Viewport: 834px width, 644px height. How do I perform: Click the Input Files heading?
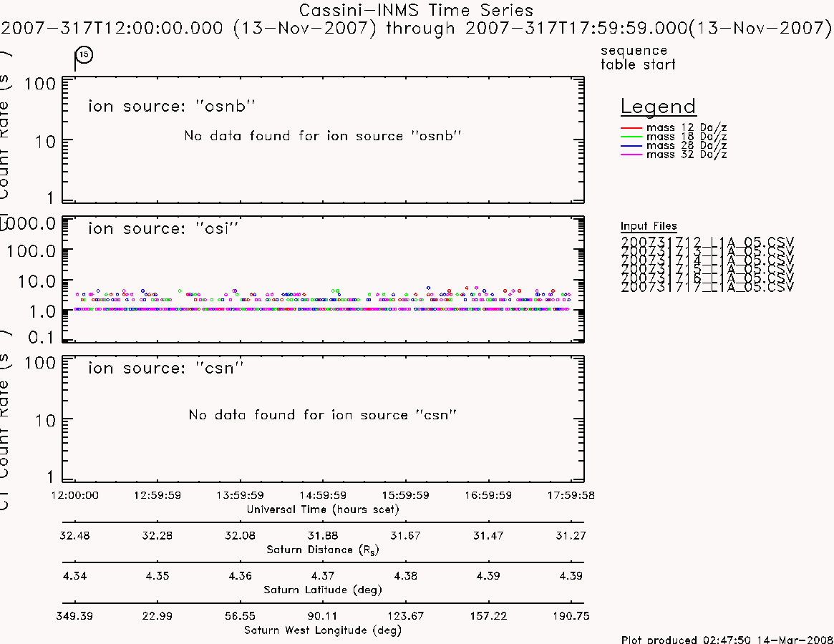click(649, 226)
